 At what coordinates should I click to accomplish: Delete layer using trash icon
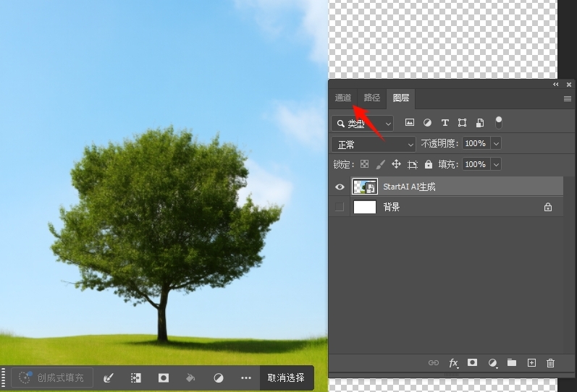[550, 363]
